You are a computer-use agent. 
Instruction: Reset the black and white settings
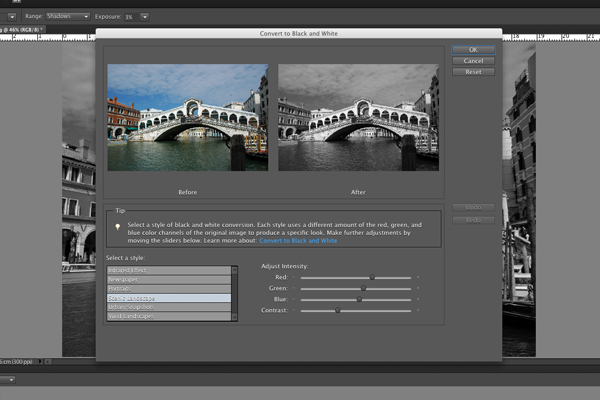pos(473,72)
